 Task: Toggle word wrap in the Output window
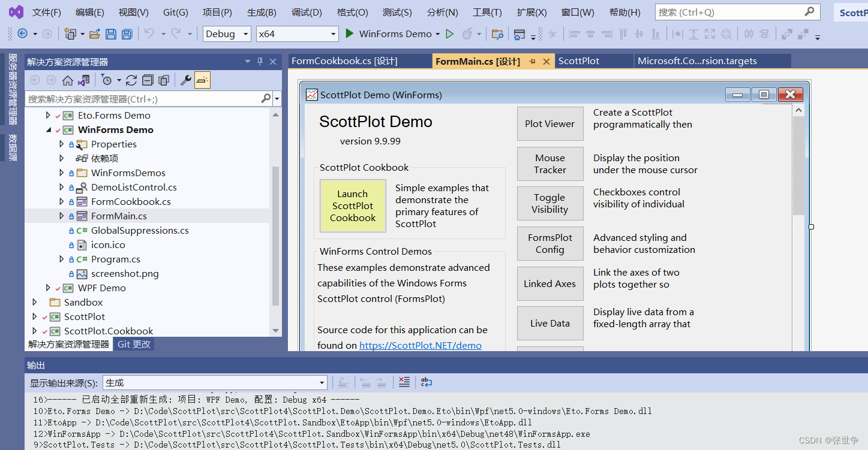pyautogui.click(x=426, y=381)
